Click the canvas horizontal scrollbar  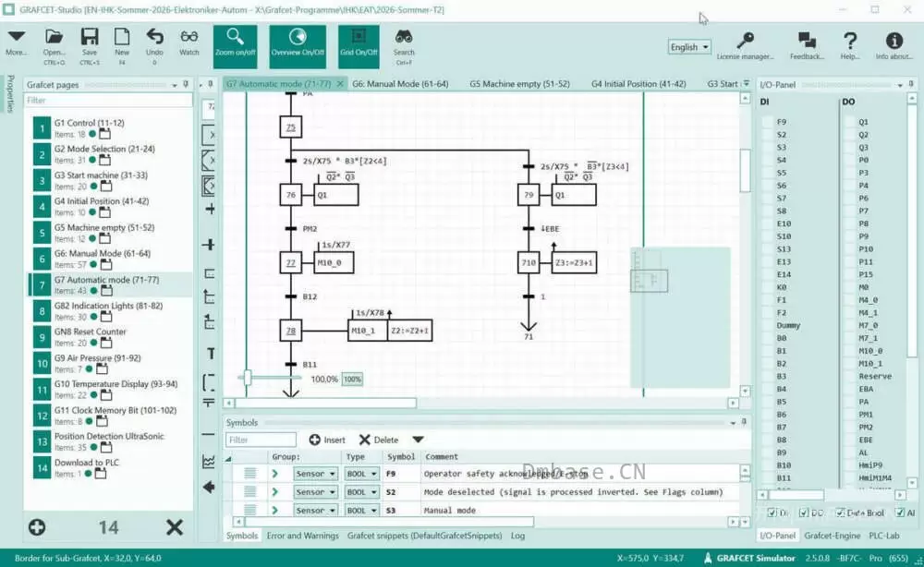(326, 404)
